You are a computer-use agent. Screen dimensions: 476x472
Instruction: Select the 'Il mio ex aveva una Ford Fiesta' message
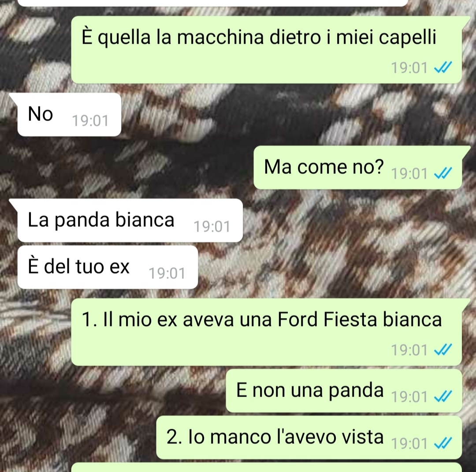coord(267,332)
